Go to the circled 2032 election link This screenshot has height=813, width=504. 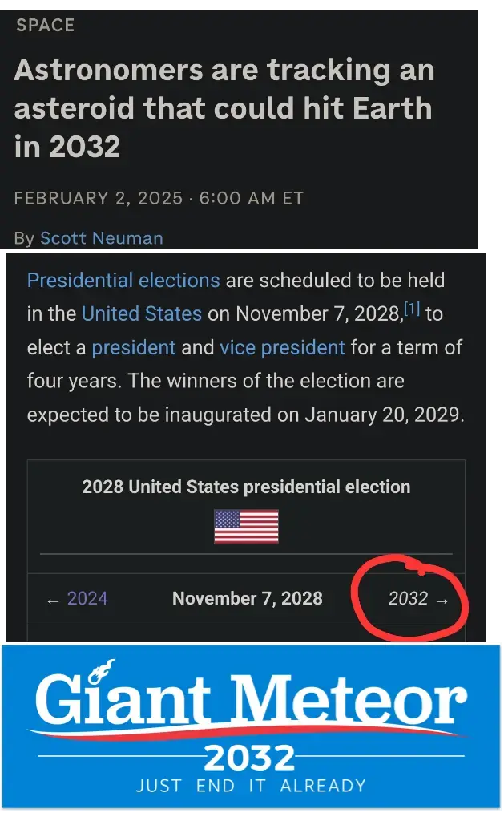click(x=408, y=598)
